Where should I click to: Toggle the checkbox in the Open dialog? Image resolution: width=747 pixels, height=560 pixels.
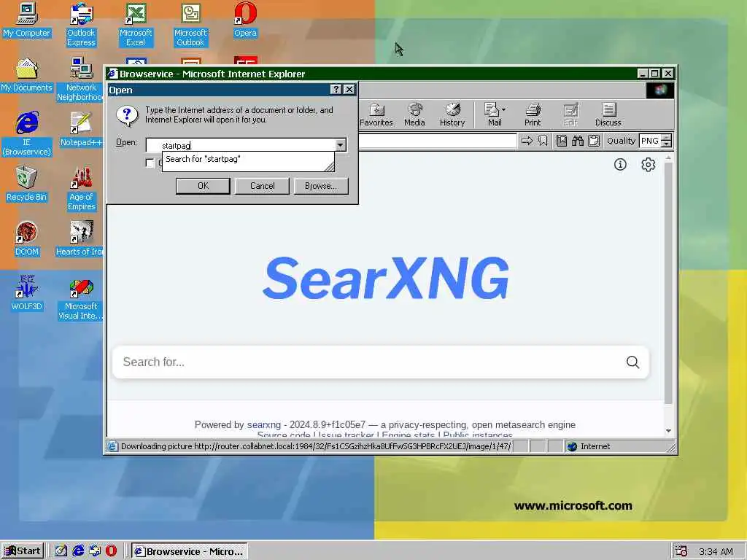coord(150,163)
